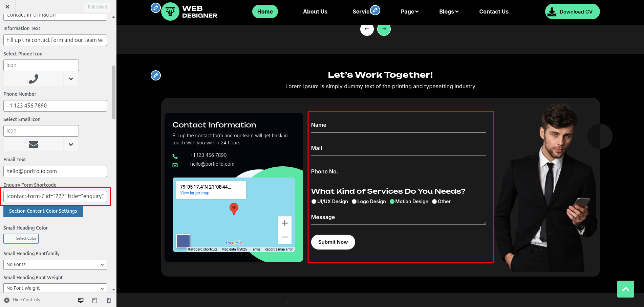This screenshot has height=307, width=644.
Task: Click the previous slide left arrow
Action: 367,29
